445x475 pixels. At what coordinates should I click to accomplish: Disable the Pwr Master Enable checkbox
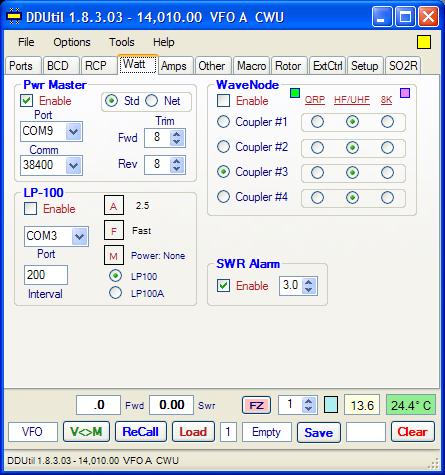27,101
